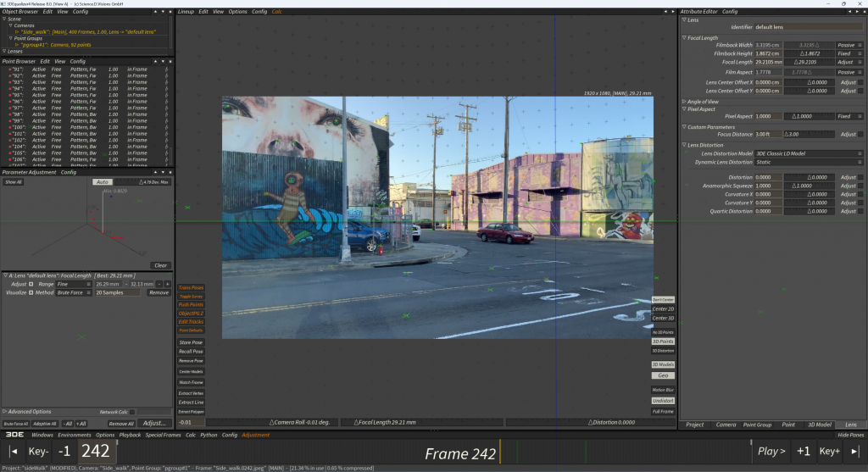Toggle the Adjust checkbox for Focal Length parameter
Image resolution: width=868 pixels, height=472 pixels.
pos(31,284)
